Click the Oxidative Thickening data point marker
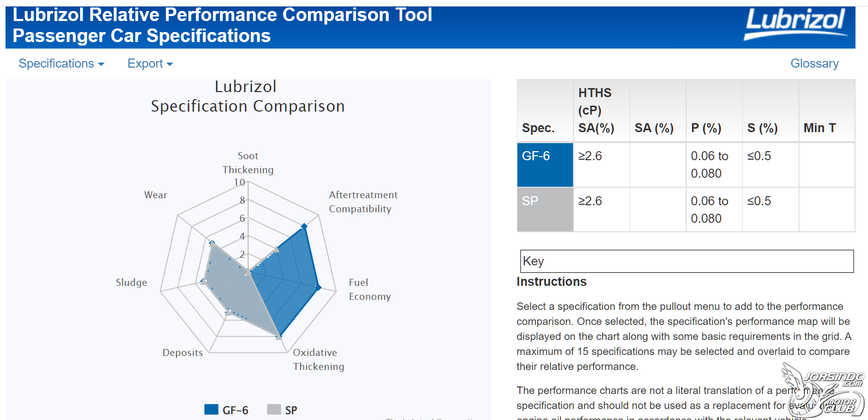 (x=279, y=336)
